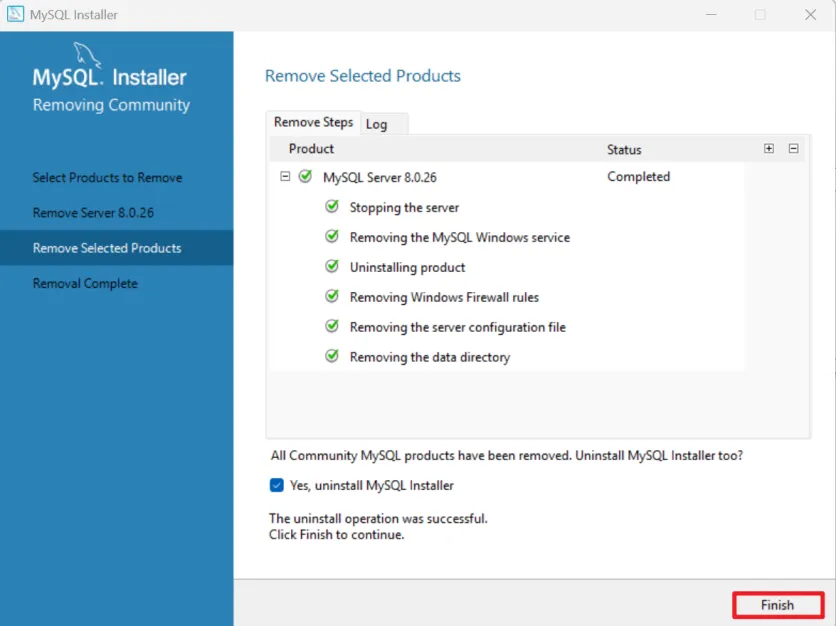The height and width of the screenshot is (626, 836).
Task: Click check icon next to Removing Windows Firewall rules
Action: tap(332, 296)
